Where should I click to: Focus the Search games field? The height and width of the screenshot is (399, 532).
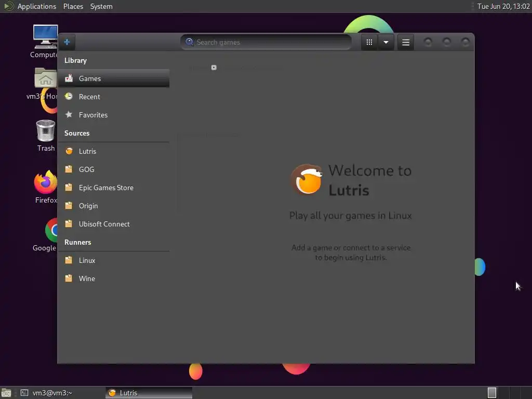[x=265, y=42]
